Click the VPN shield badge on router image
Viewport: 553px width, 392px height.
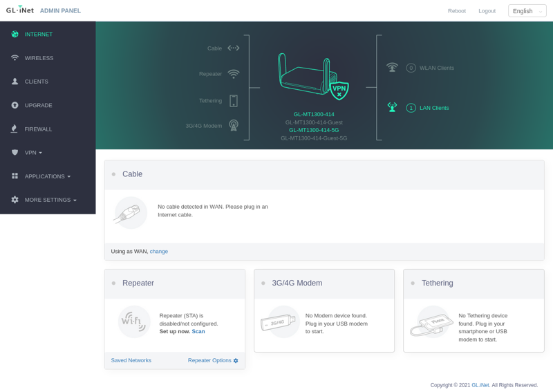[339, 91]
